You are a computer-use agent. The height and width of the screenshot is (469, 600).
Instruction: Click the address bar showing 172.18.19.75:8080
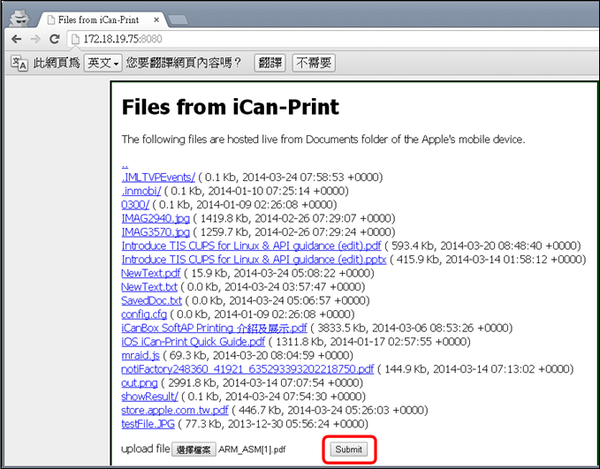333,39
